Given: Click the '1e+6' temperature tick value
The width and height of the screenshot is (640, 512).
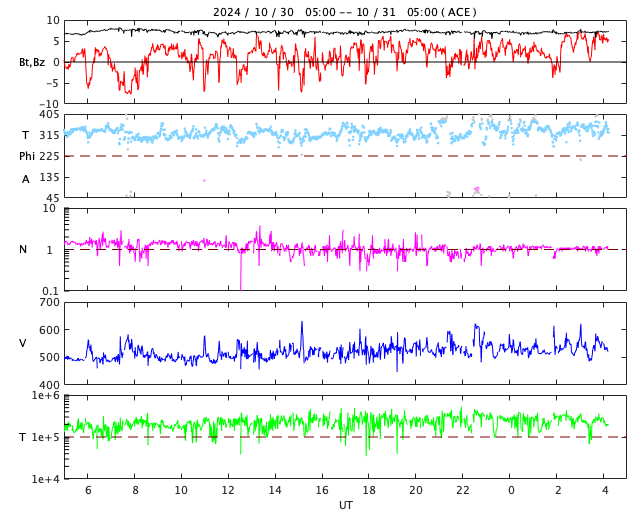Looking at the screenshot, I should tap(46, 396).
